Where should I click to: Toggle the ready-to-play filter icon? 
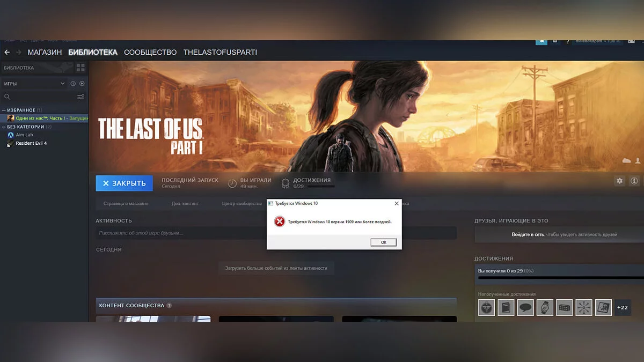pyautogui.click(x=82, y=84)
